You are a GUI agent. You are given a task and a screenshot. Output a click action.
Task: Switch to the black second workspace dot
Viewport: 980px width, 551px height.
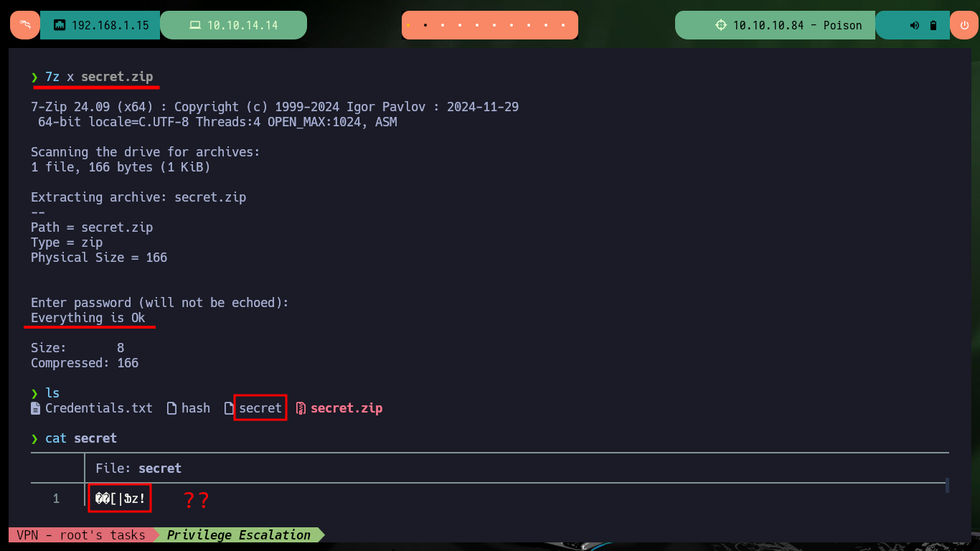pos(425,25)
